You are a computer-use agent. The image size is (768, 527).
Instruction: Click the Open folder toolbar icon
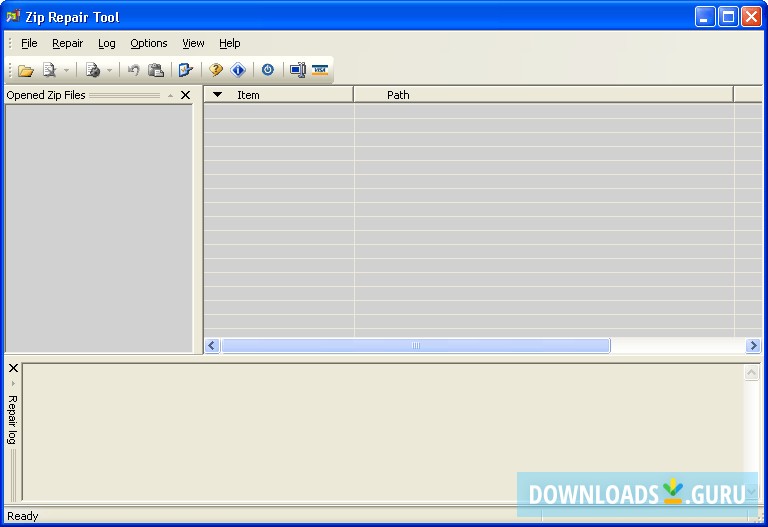pos(25,71)
